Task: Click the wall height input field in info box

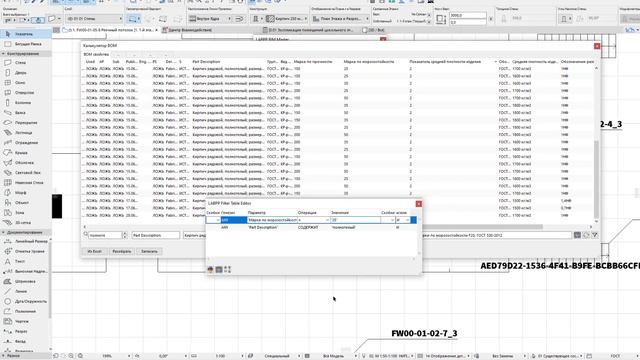Action: (468, 16)
